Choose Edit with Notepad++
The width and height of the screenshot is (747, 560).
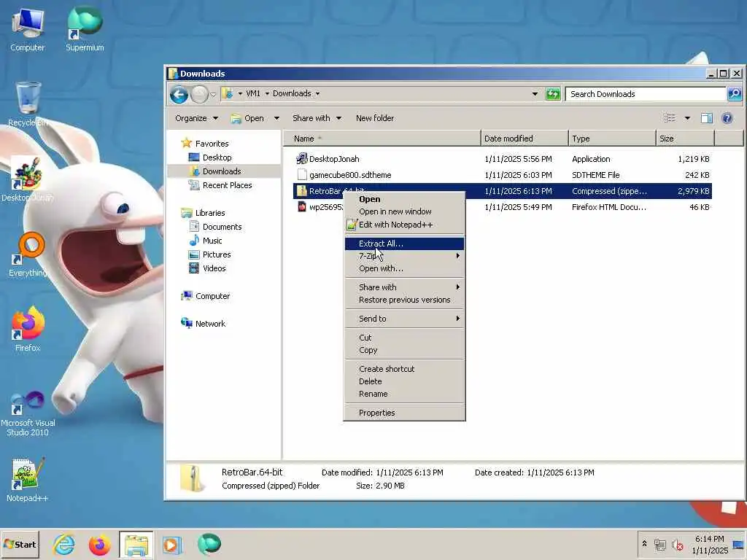tap(404, 225)
